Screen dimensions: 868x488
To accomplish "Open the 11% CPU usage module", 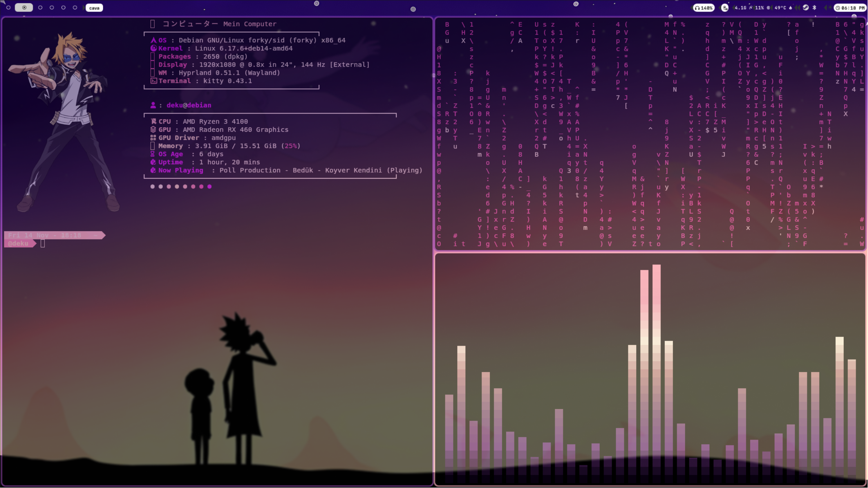I will (x=760, y=8).
